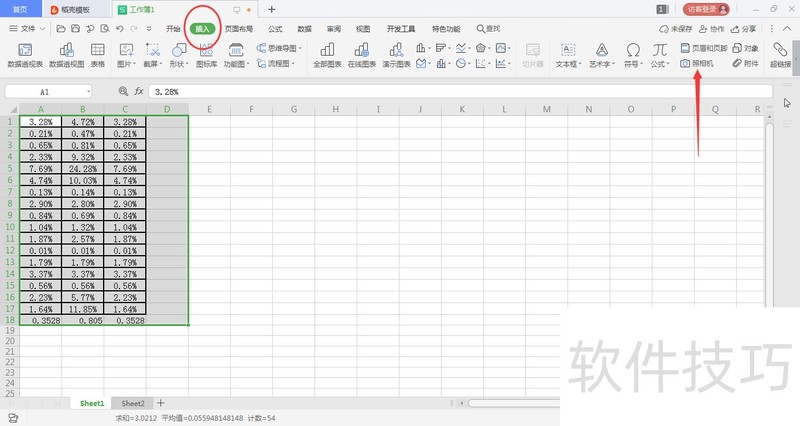This screenshot has width=800, height=426.
Task: Open print preview from the quick toolbar
Action: click(105, 29)
